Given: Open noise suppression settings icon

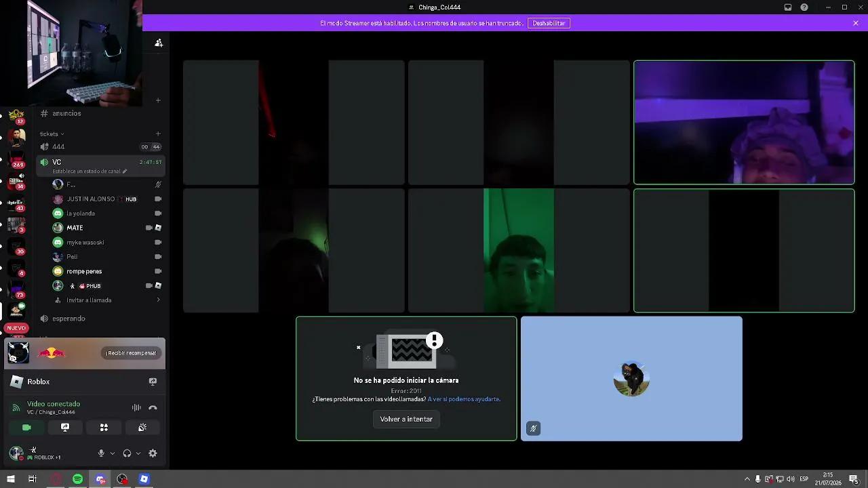Looking at the screenshot, I should pos(136,407).
